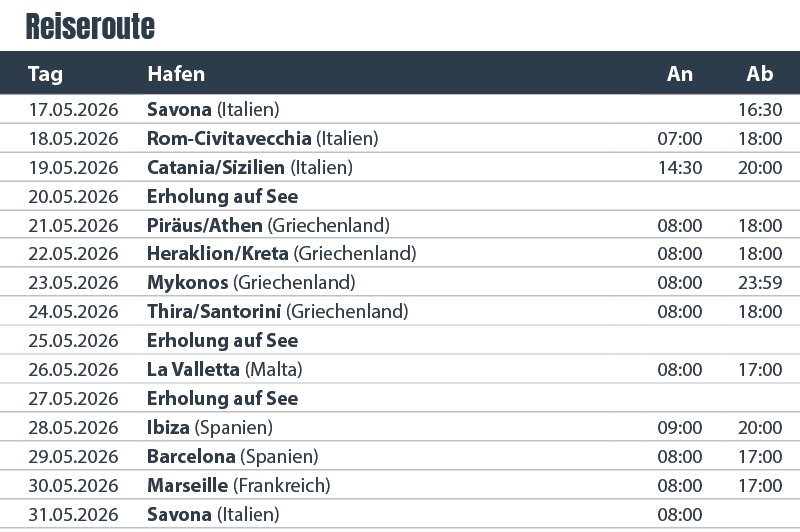The height and width of the screenshot is (532, 800).
Task: Click the 31.05.2026 date cell
Action: pyautogui.click(x=74, y=515)
